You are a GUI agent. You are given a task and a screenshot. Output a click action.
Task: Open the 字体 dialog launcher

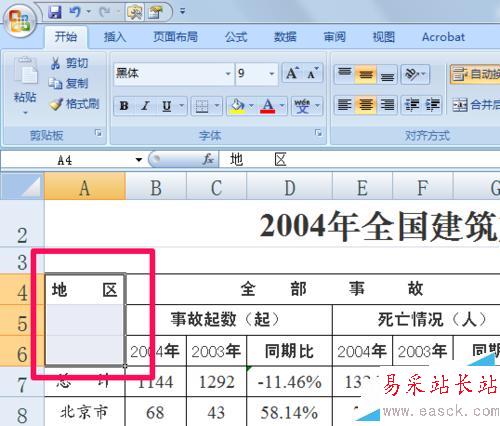point(318,133)
